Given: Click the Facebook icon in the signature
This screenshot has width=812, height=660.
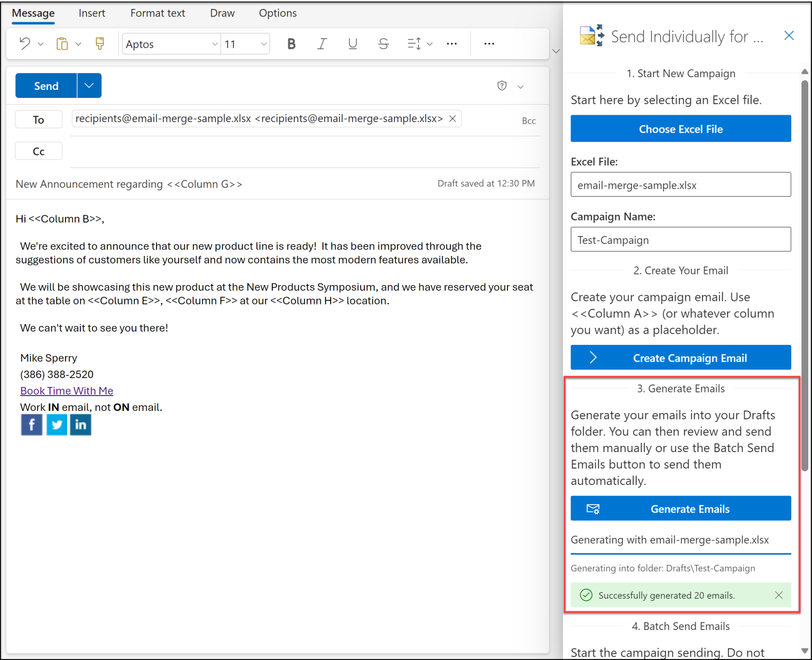Looking at the screenshot, I should pos(31,425).
